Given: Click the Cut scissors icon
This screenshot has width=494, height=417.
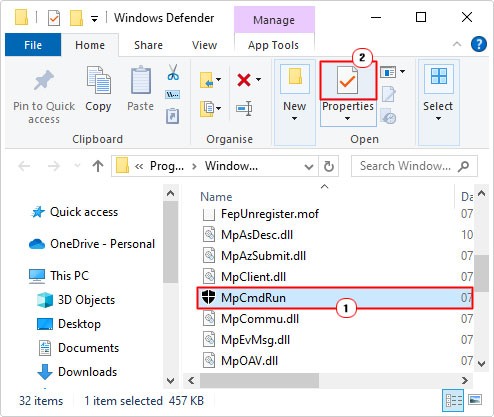Looking at the screenshot, I should [x=173, y=72].
